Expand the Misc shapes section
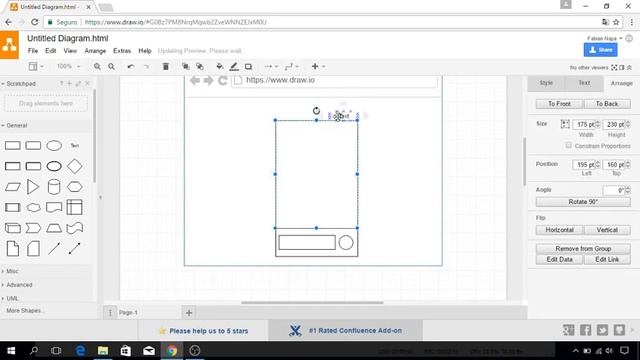The height and width of the screenshot is (360, 640). click(x=11, y=271)
